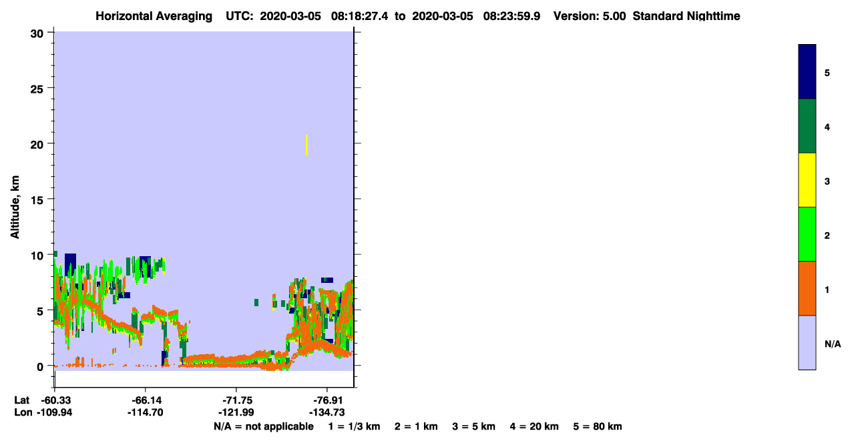Click the '5 = 80 km' legend entry
Screen dimensions: 868x445
pyautogui.click(x=598, y=426)
